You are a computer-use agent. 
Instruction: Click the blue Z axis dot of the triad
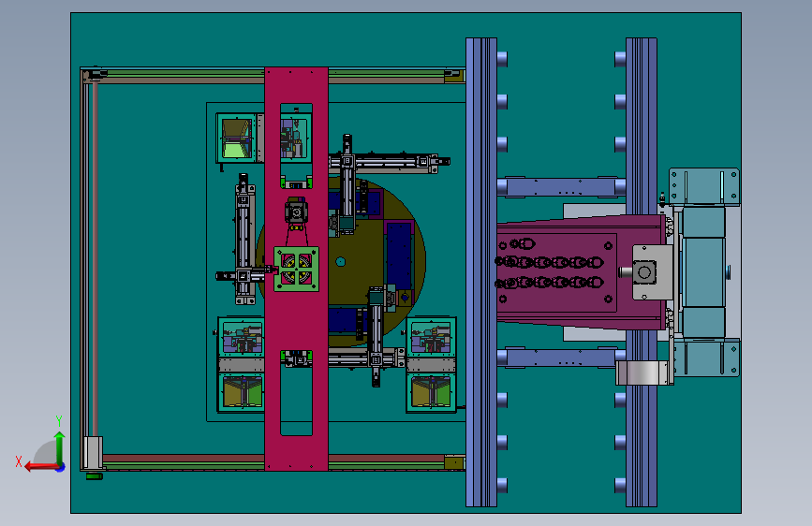(61, 468)
